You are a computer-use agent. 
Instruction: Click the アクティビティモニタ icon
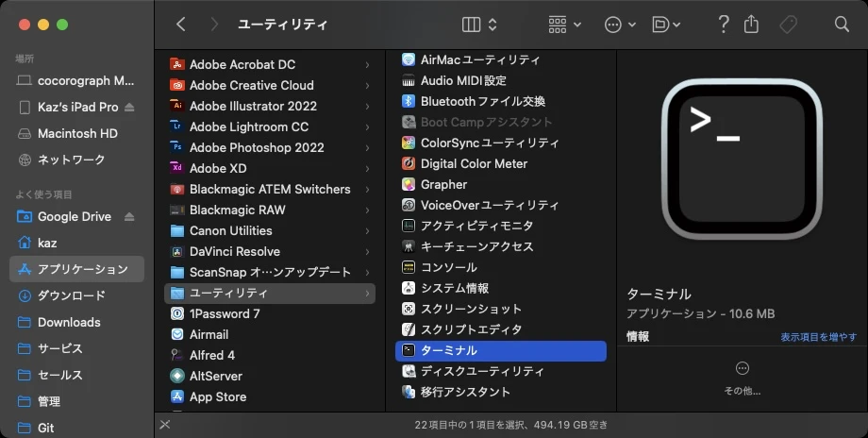[x=409, y=226]
